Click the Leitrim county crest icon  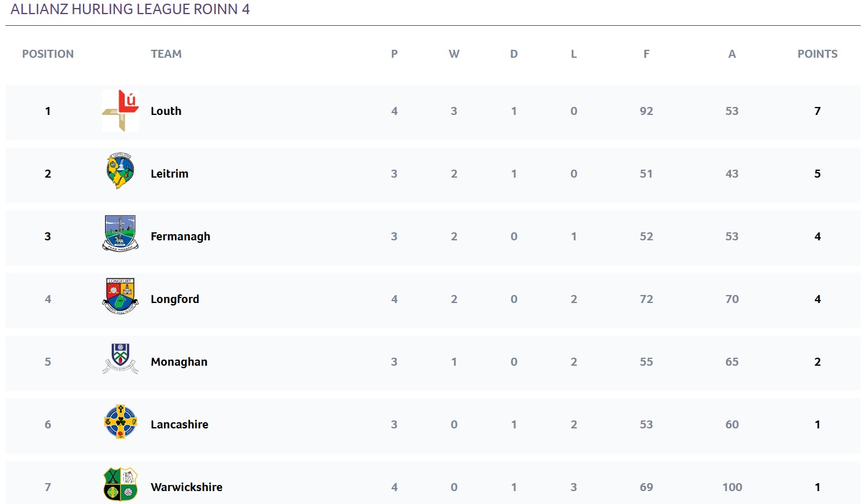pos(120,171)
